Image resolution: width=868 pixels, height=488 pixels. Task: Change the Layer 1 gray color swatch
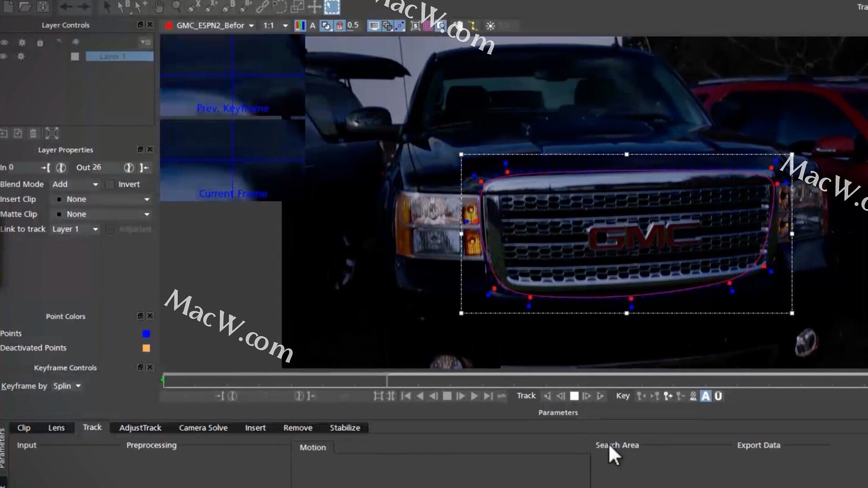pos(75,56)
